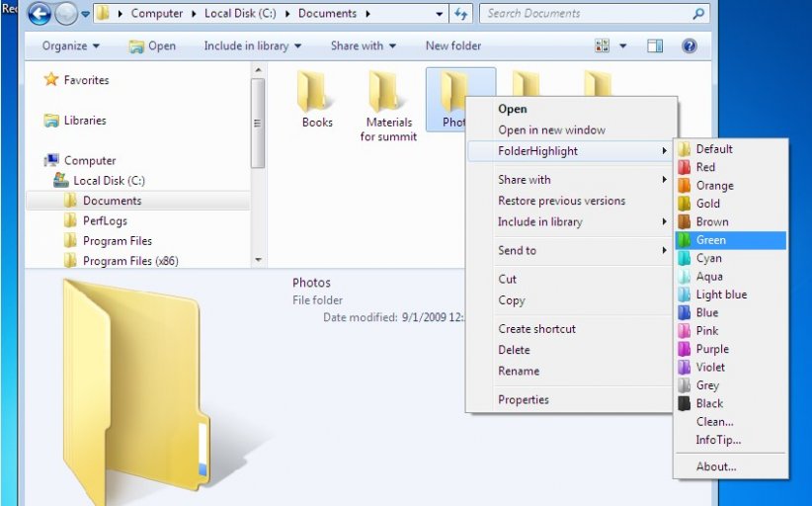This screenshot has height=506, width=812.
Task: Select Program Files in the navigation tree
Action: coord(118,241)
